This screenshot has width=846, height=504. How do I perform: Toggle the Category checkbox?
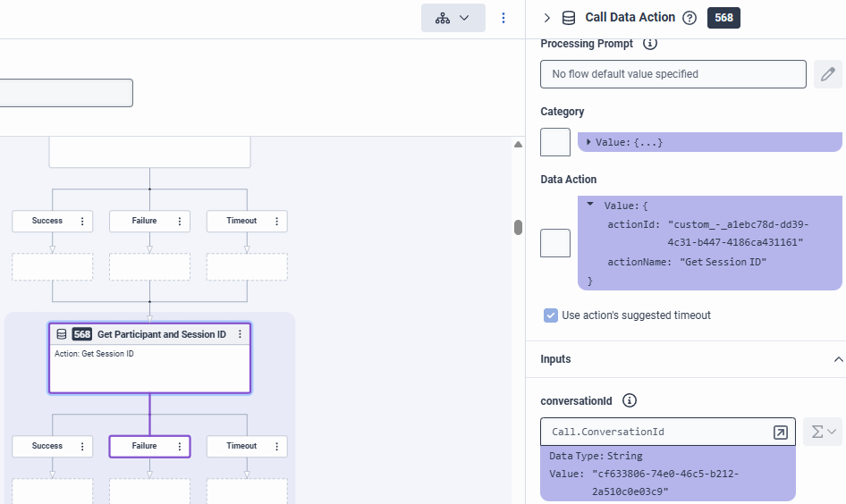[555, 142]
